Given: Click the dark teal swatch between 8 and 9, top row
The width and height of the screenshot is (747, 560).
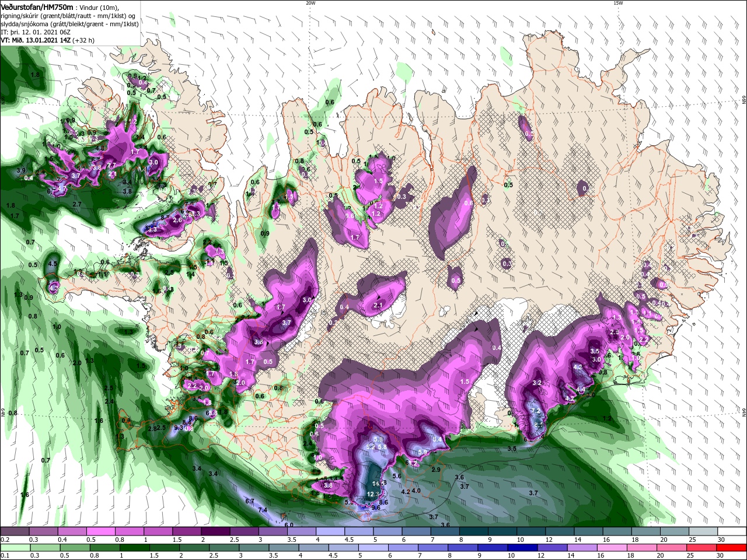Looking at the screenshot, I should click(x=473, y=531).
